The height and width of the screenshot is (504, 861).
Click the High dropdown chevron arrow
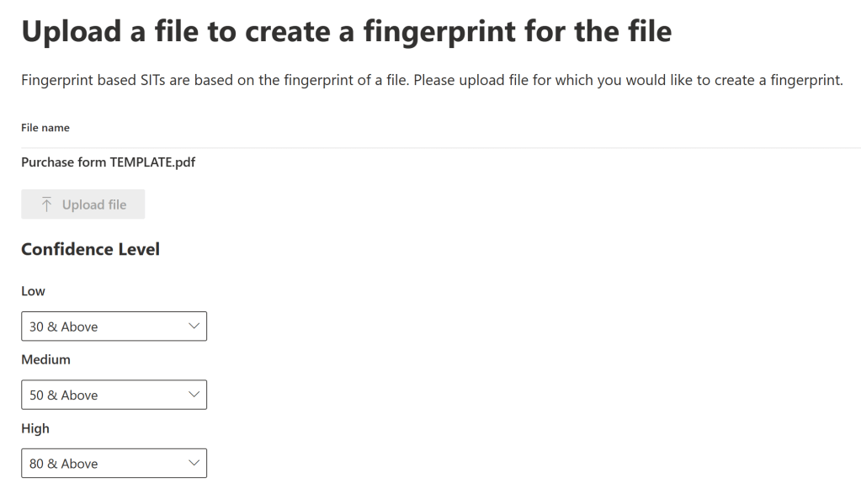click(194, 463)
